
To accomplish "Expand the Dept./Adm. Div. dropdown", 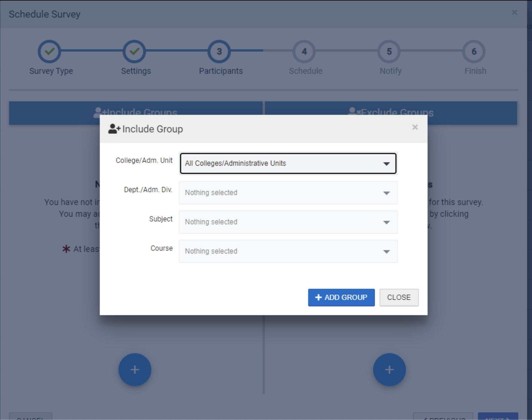I will 288,193.
